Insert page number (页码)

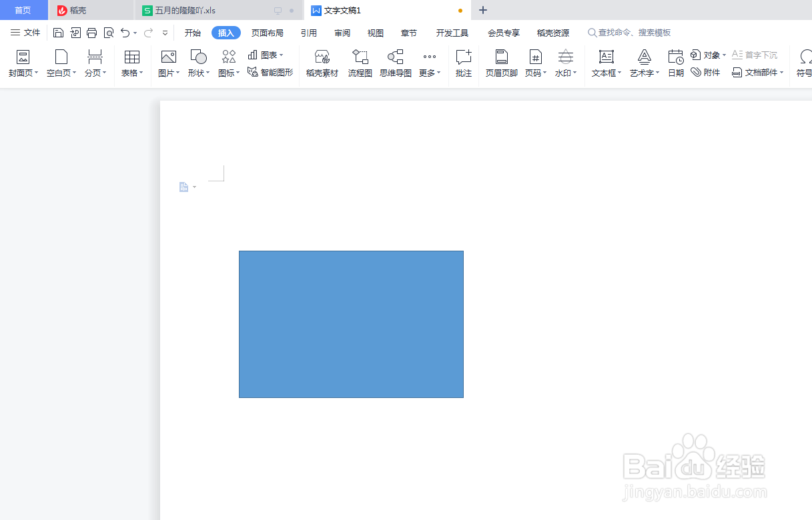pos(536,63)
